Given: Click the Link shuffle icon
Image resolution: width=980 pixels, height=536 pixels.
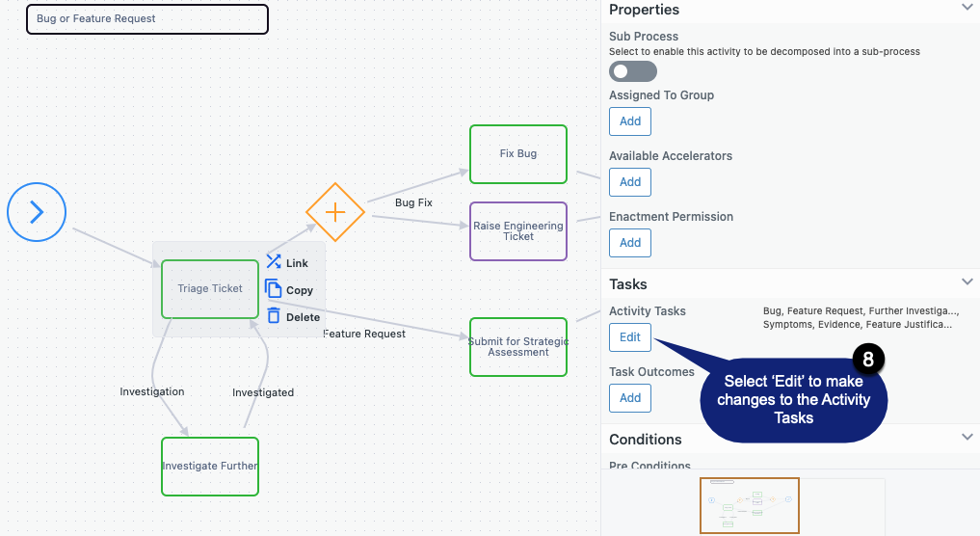Looking at the screenshot, I should [273, 262].
